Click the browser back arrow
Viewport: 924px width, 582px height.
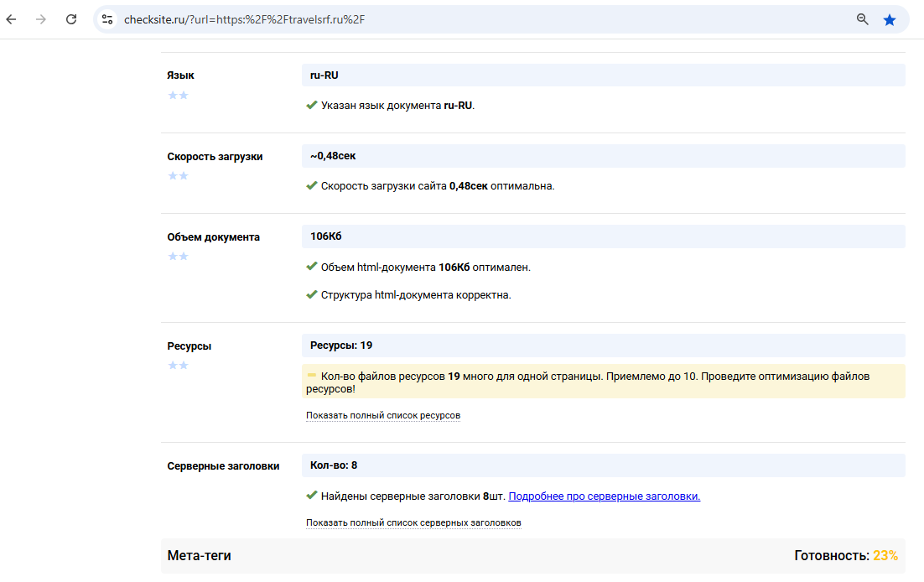click(12, 19)
